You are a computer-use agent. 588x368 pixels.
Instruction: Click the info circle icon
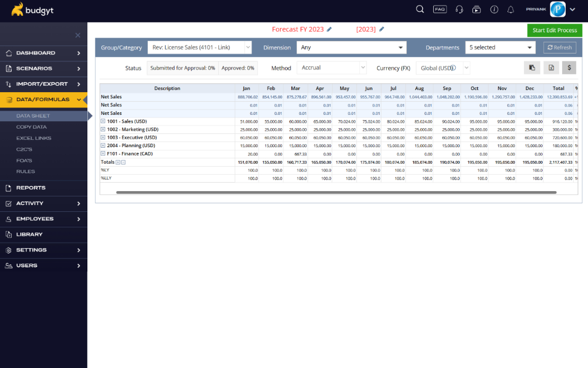click(x=494, y=10)
